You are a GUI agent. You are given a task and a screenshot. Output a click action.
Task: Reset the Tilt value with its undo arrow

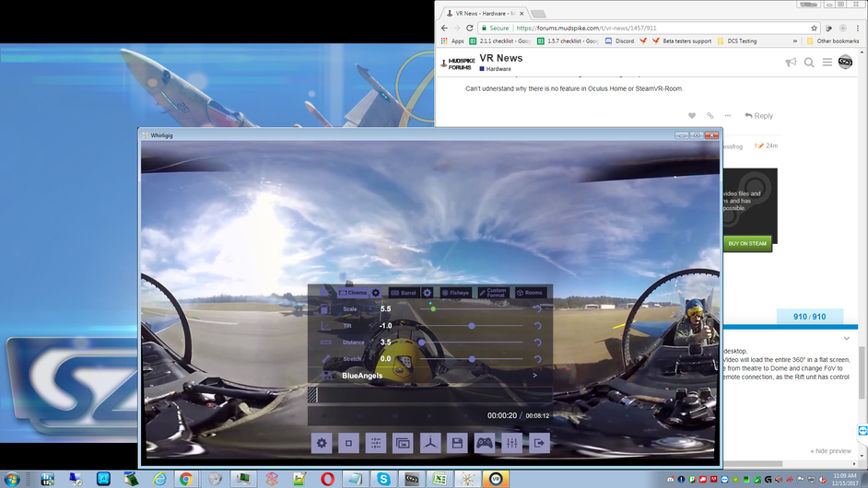pos(537,326)
